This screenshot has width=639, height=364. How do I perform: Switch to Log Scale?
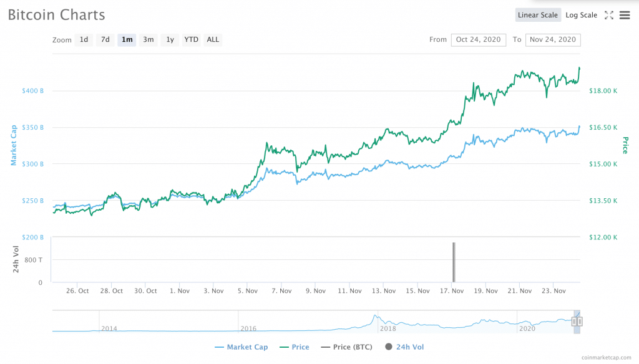[x=581, y=15]
